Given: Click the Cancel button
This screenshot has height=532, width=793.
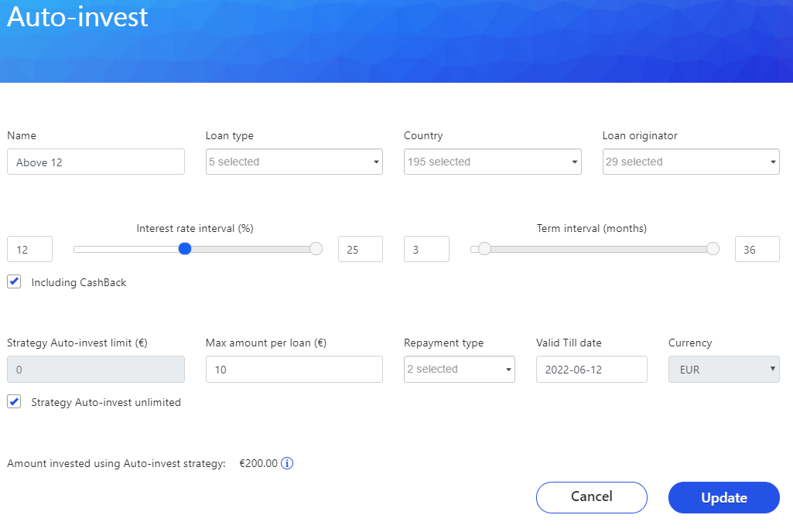Looking at the screenshot, I should [591, 497].
